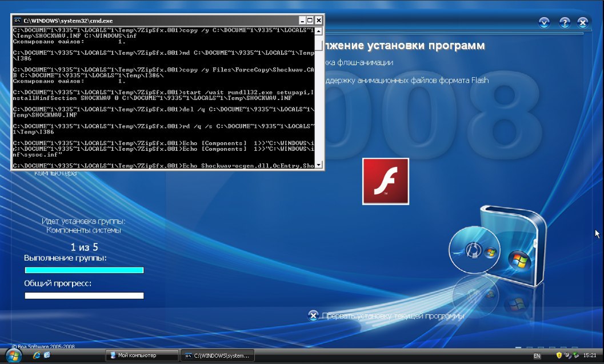604x364 pixels.
Task: Click the 15:21 taskbar clock
Action: [590, 355]
